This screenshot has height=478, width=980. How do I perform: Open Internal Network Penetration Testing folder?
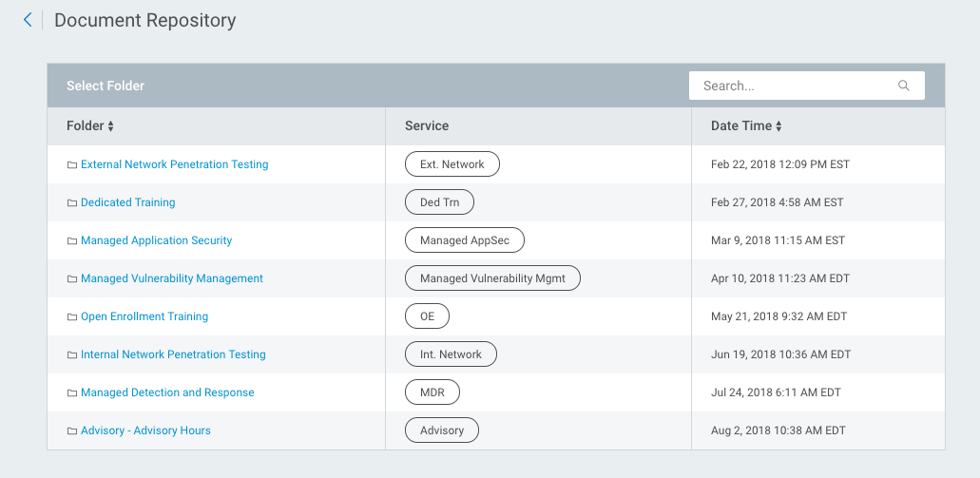[173, 354]
